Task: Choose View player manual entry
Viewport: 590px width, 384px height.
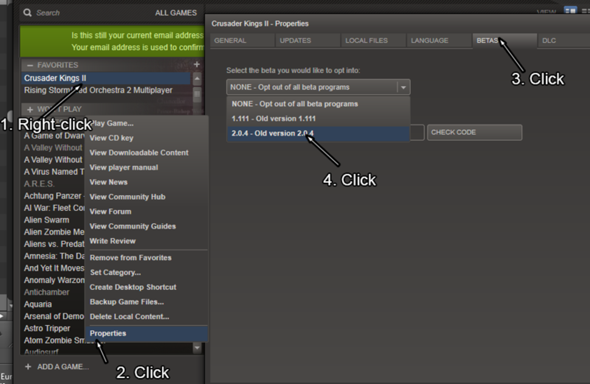Action: coord(124,167)
